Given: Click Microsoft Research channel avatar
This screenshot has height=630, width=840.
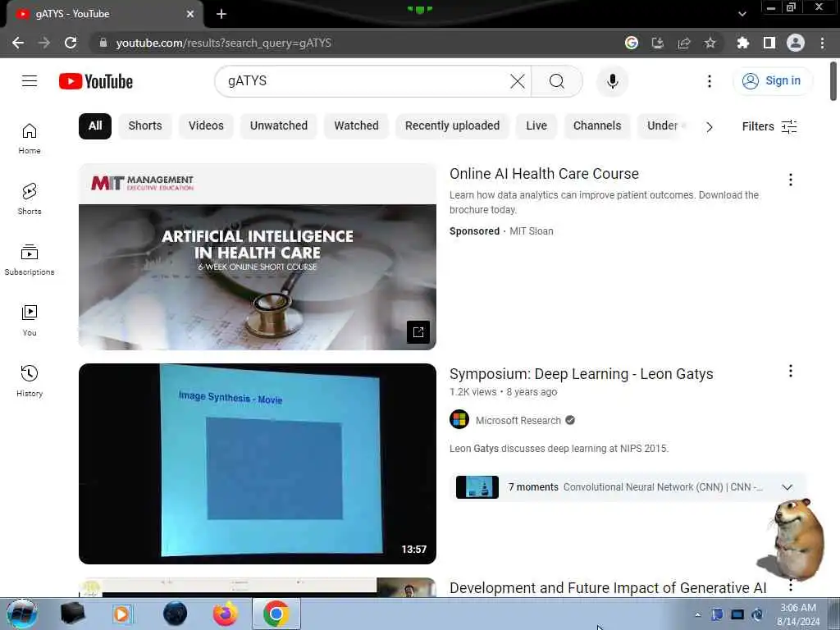Looking at the screenshot, I should click(459, 419).
